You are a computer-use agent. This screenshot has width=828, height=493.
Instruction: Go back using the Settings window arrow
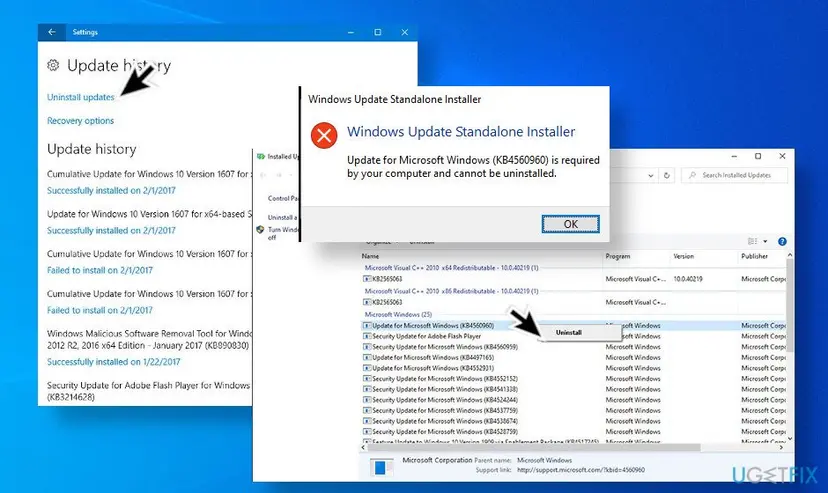pyautogui.click(x=52, y=32)
